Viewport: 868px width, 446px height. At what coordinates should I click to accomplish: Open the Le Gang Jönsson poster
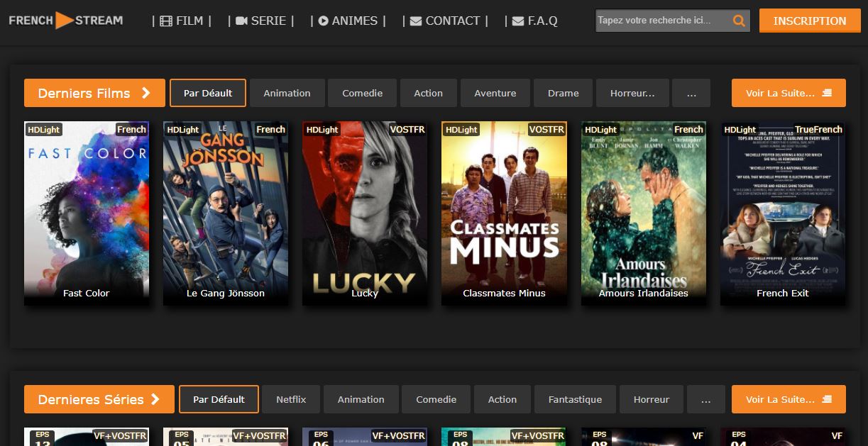[226, 213]
